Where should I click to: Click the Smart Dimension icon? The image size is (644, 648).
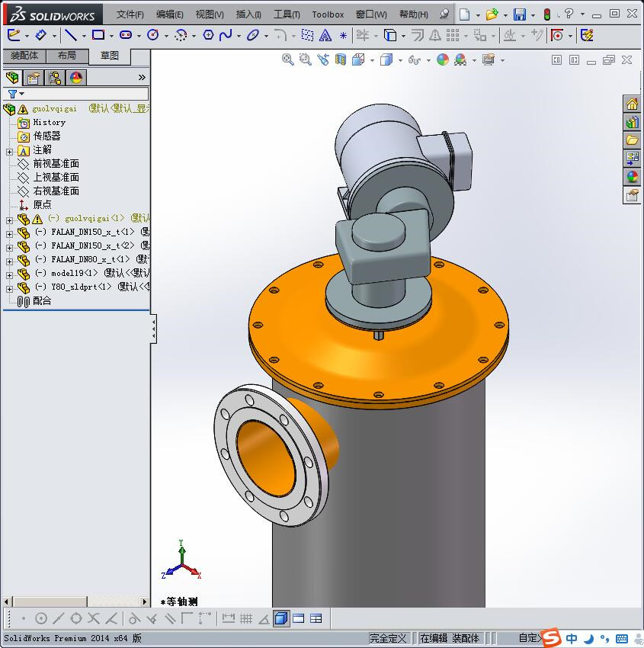[x=40, y=35]
